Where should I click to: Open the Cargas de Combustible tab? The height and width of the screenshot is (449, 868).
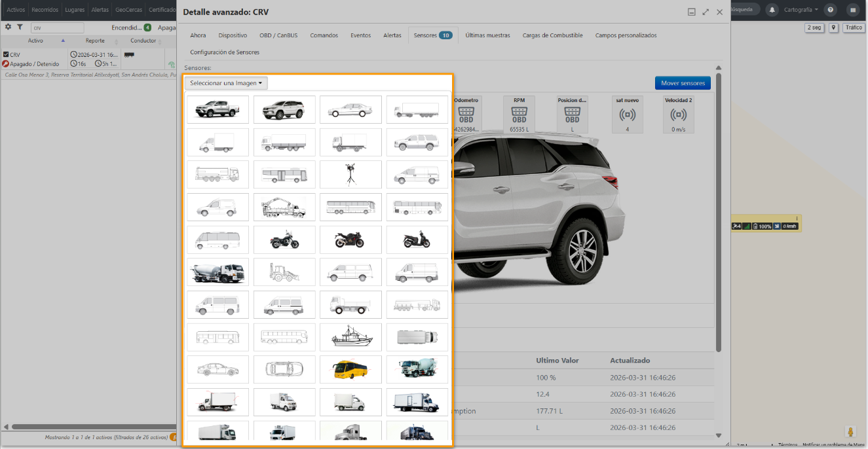(552, 35)
